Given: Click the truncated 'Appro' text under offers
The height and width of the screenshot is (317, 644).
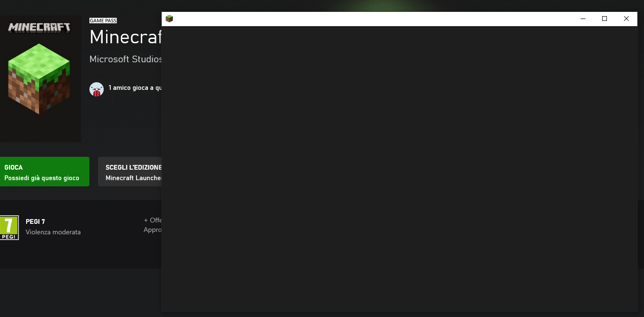Looking at the screenshot, I should [153, 230].
